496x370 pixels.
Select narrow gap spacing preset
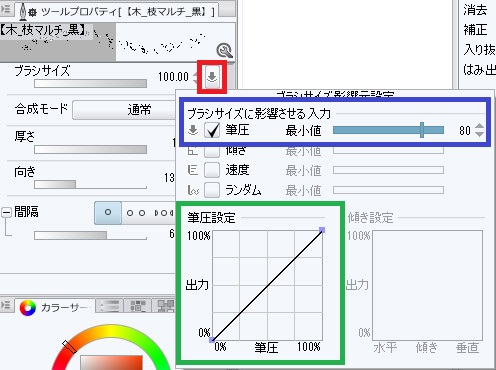pos(108,212)
